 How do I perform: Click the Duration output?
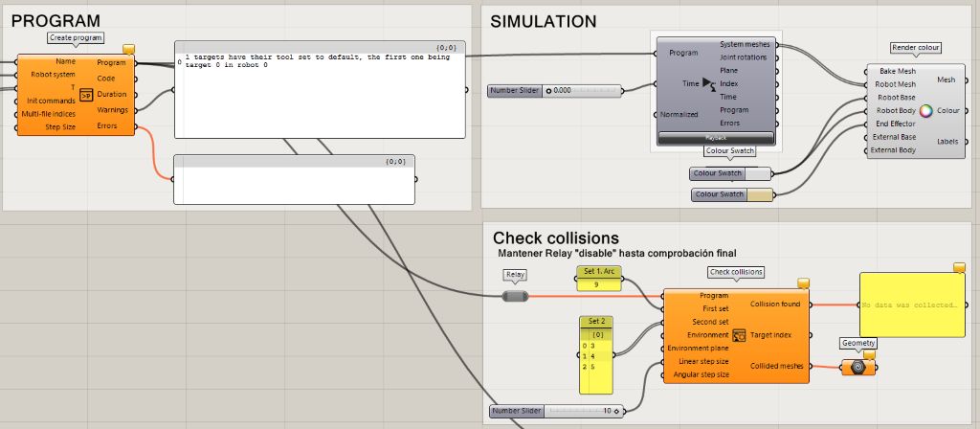click(x=112, y=95)
